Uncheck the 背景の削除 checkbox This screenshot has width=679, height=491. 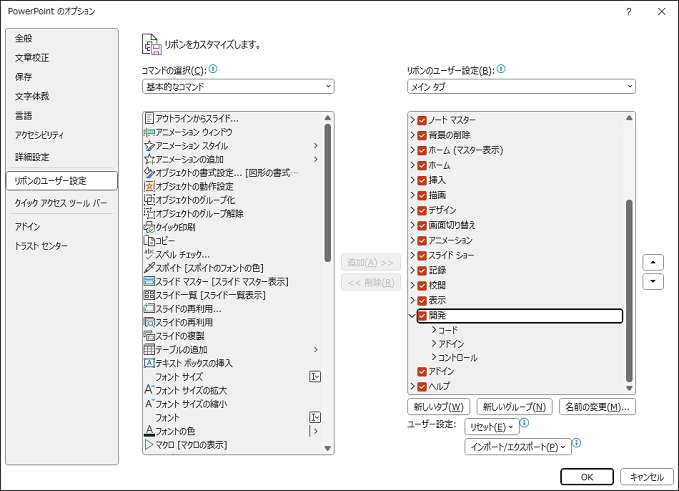pyautogui.click(x=422, y=136)
